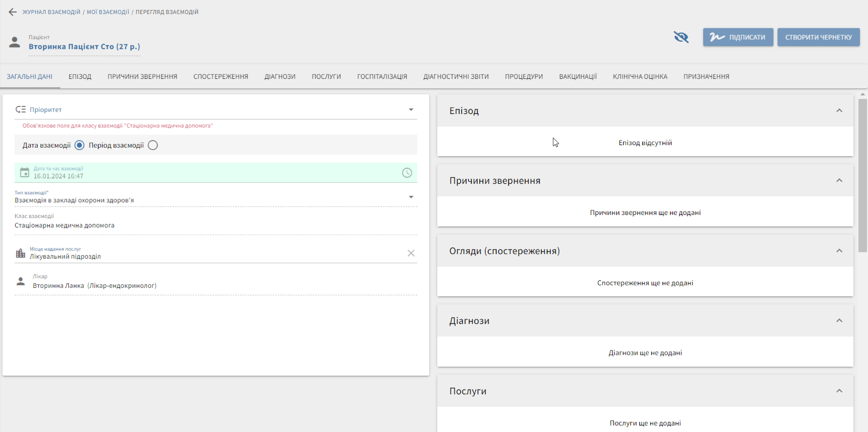Image resolution: width=868 pixels, height=432 pixels.
Task: Select the Дата взаємодії radio button
Action: [x=80, y=145]
